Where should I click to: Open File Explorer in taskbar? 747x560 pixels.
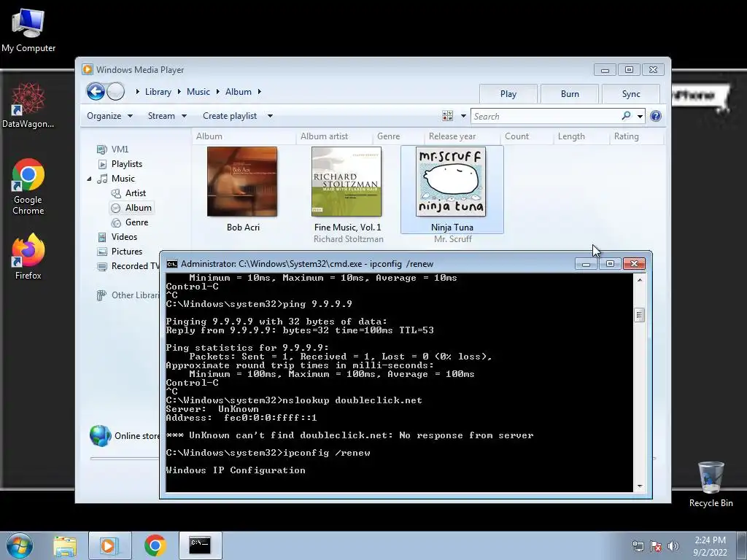[x=65, y=546]
